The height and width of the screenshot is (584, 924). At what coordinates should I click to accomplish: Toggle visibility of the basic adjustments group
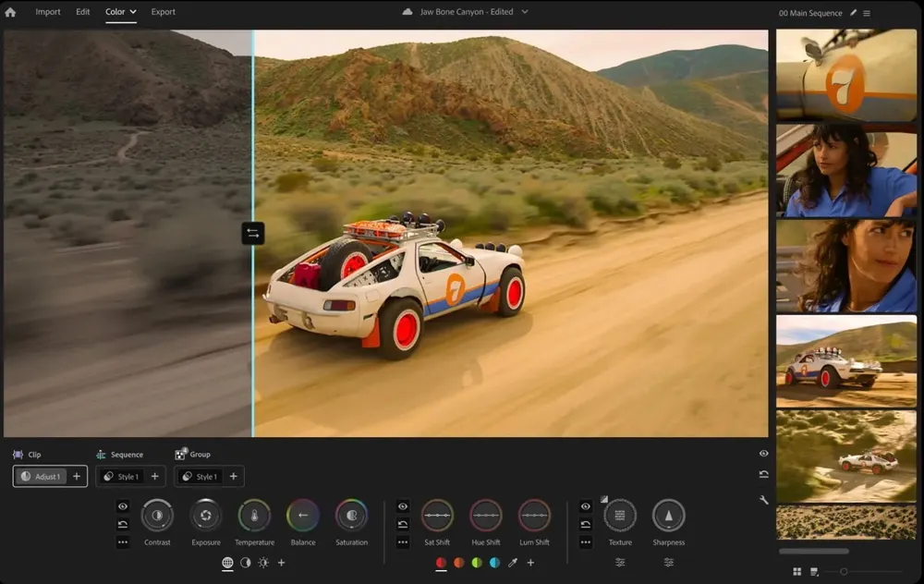pos(123,506)
